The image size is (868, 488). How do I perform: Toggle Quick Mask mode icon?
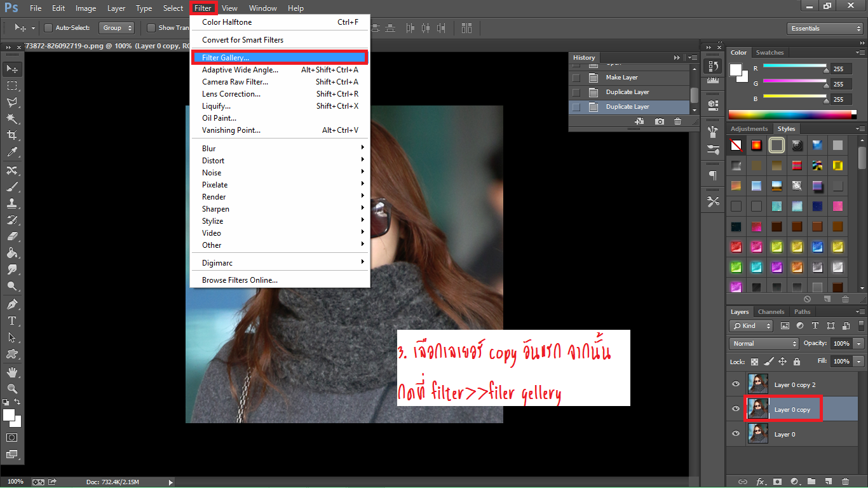click(x=12, y=438)
